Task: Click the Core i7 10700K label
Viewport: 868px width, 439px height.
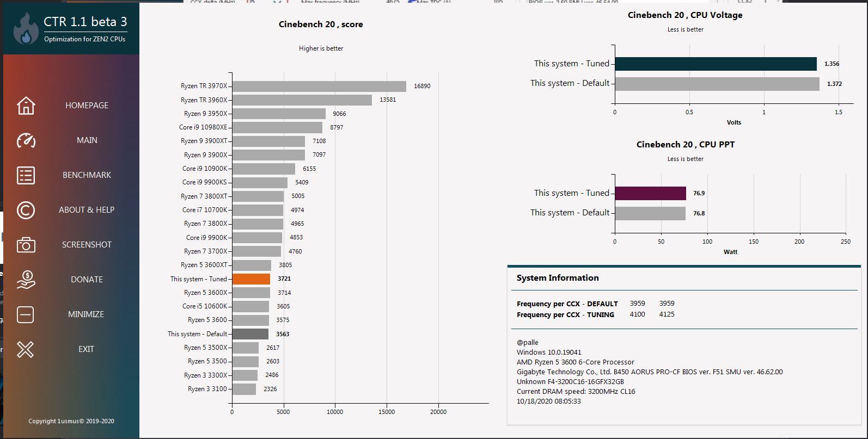Action: (205, 210)
